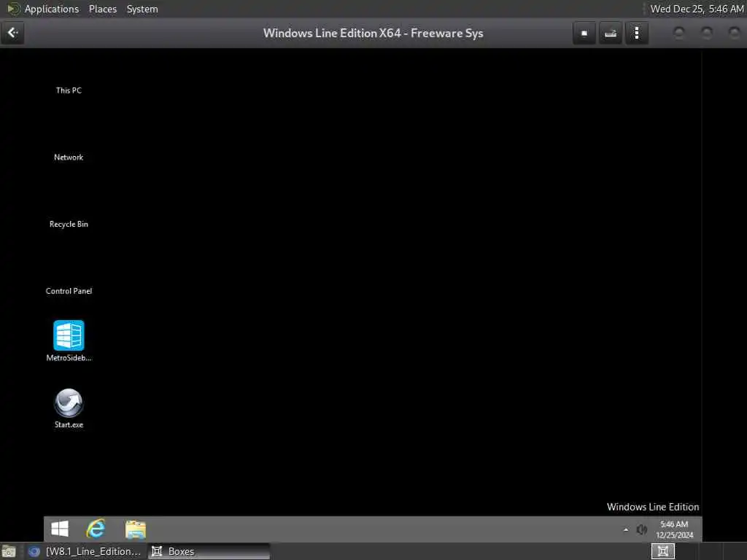
Task: Go back using the Boxes back arrow
Action: click(x=13, y=33)
